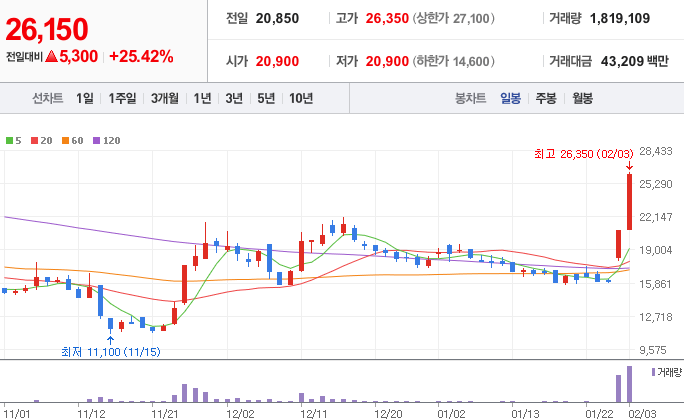Click the 12/11 date axis label
The height and width of the screenshot is (419, 684).
(314, 413)
